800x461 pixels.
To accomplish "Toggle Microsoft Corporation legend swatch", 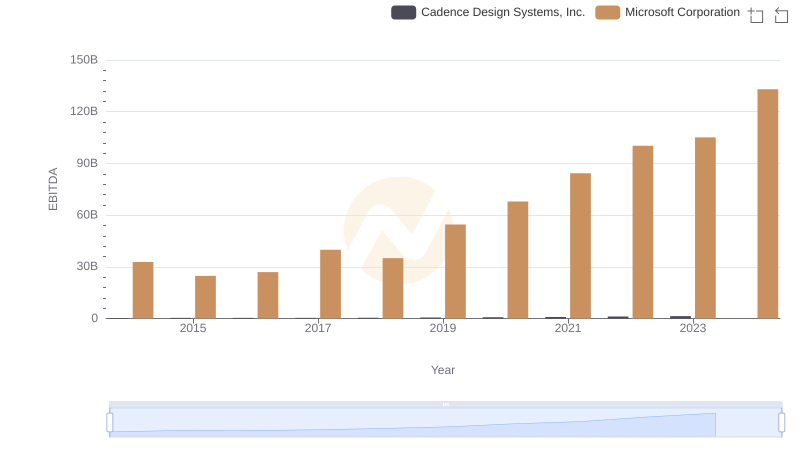I will (x=608, y=12).
